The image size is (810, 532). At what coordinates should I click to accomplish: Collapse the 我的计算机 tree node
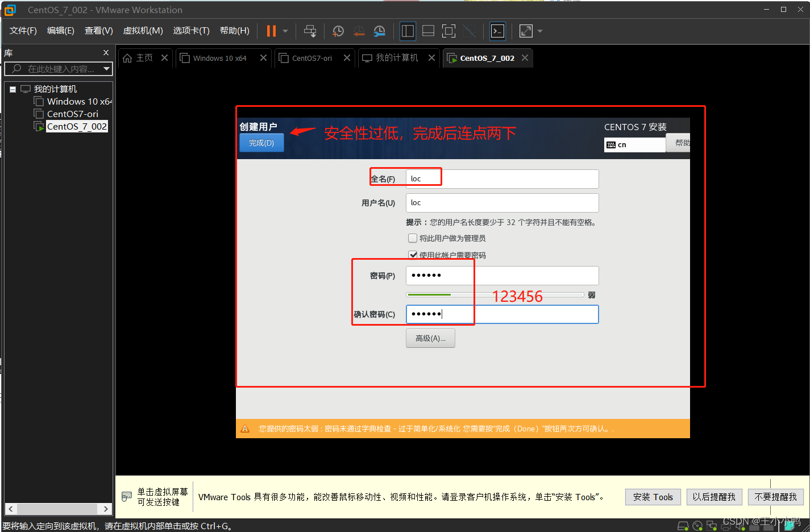coord(13,89)
